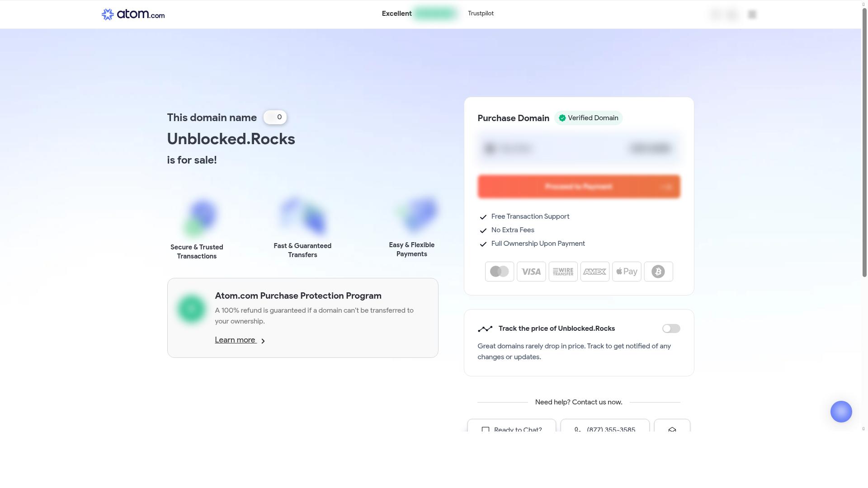
Task: Click the Ready to Chat button
Action: click(x=512, y=427)
